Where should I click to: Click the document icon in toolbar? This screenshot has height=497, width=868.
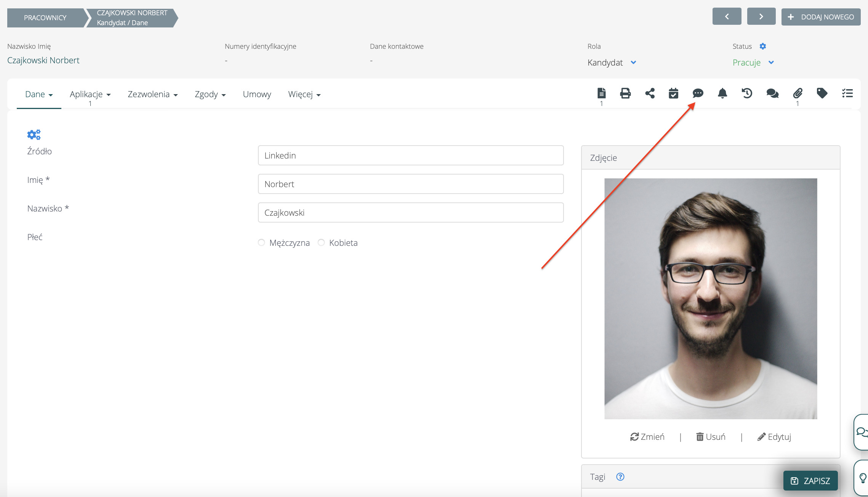pyautogui.click(x=601, y=93)
